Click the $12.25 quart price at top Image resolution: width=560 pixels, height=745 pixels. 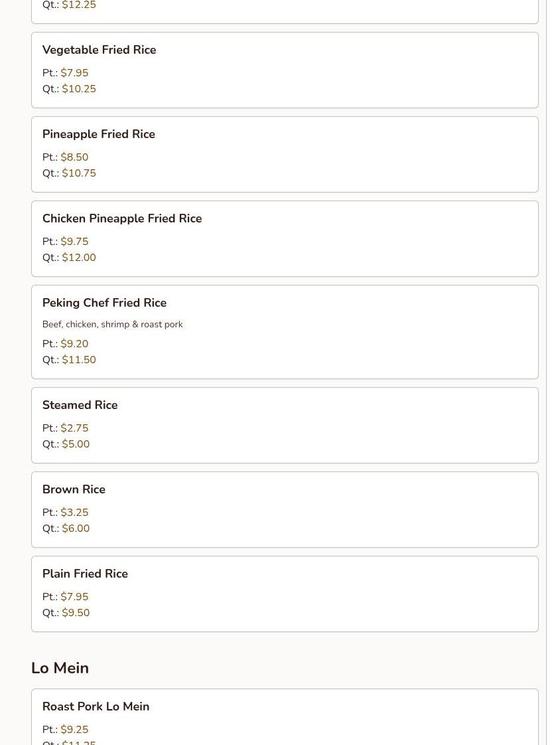[x=78, y=5]
